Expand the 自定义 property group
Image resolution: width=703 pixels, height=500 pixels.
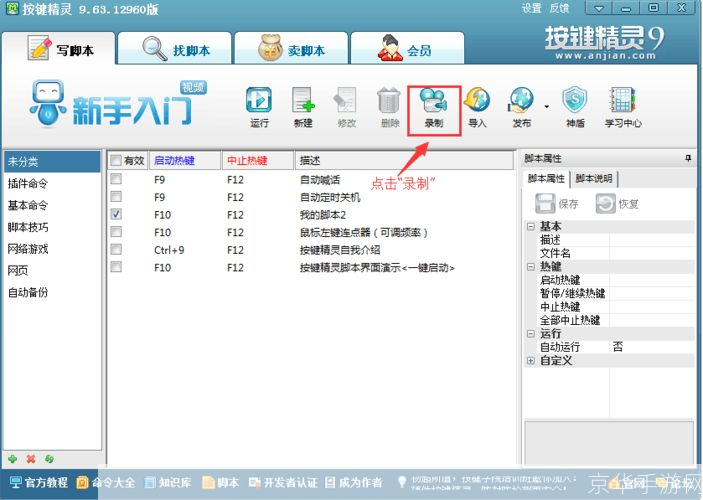531,361
